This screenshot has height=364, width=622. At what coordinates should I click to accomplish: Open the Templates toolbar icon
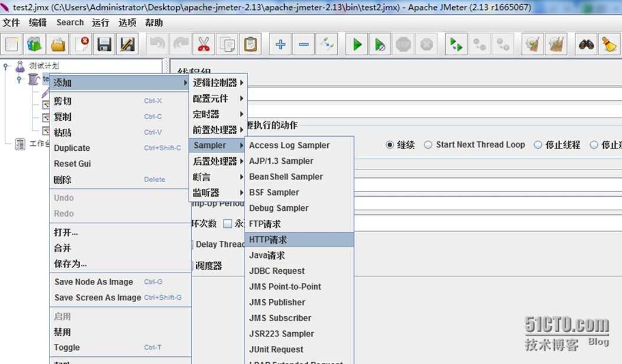pyautogui.click(x=35, y=44)
